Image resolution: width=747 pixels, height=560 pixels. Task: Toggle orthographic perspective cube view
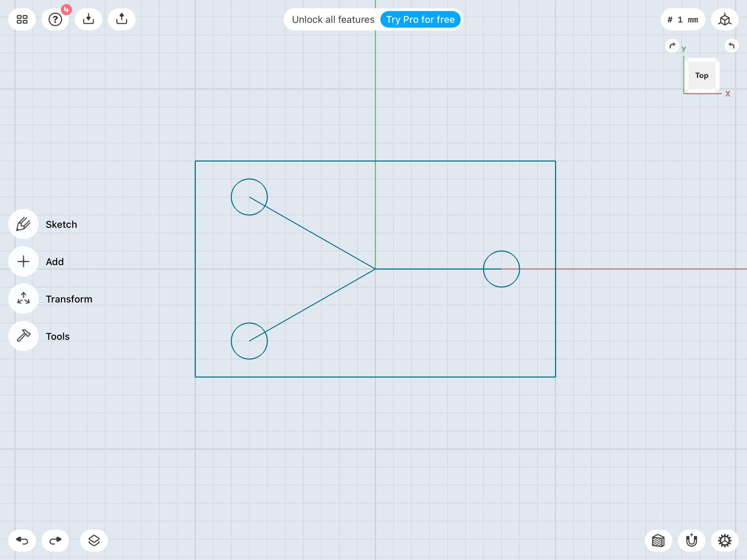point(725,20)
